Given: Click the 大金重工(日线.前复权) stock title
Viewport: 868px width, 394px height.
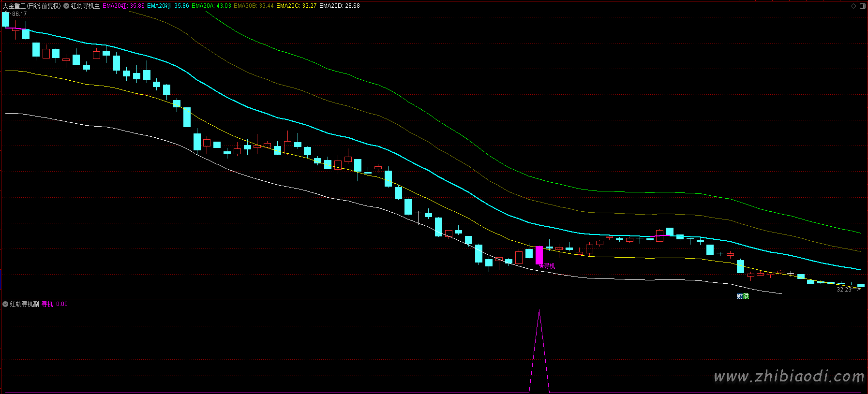Looking at the screenshot, I should [32, 6].
